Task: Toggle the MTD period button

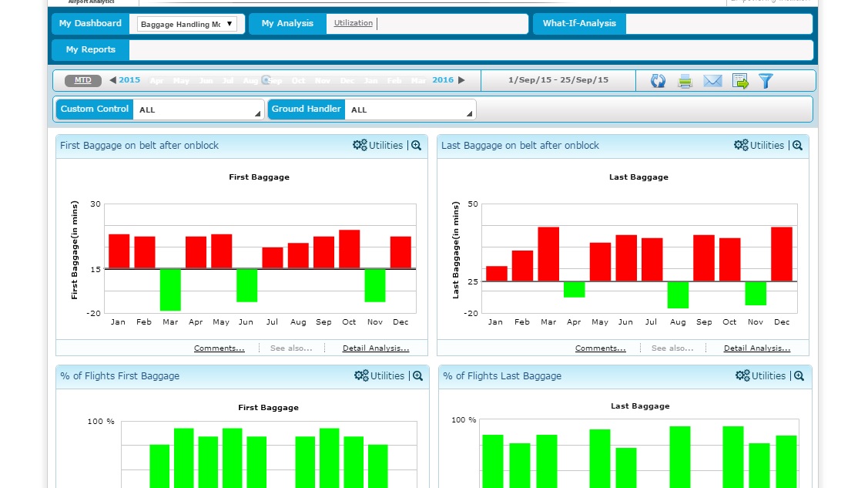Action: pos(83,80)
